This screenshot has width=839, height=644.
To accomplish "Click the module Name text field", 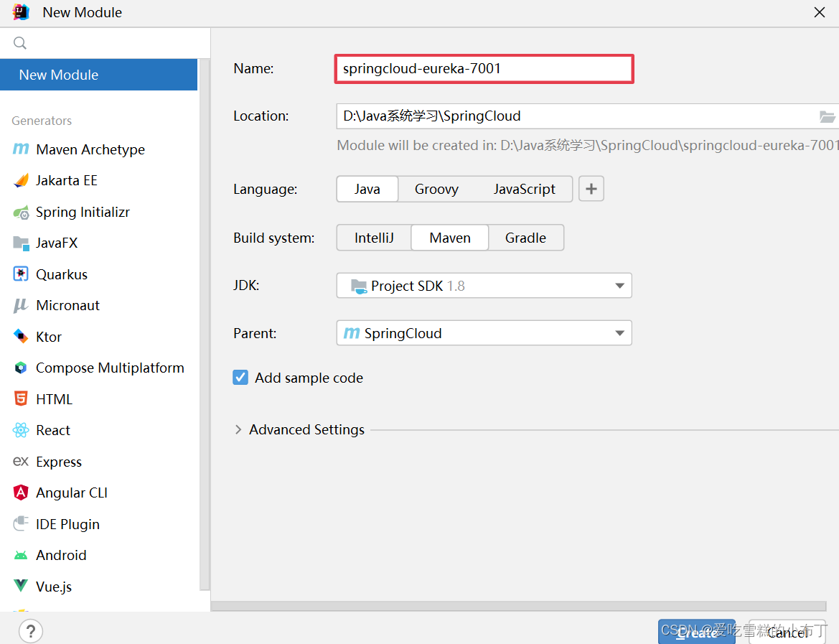I will pyautogui.click(x=484, y=69).
